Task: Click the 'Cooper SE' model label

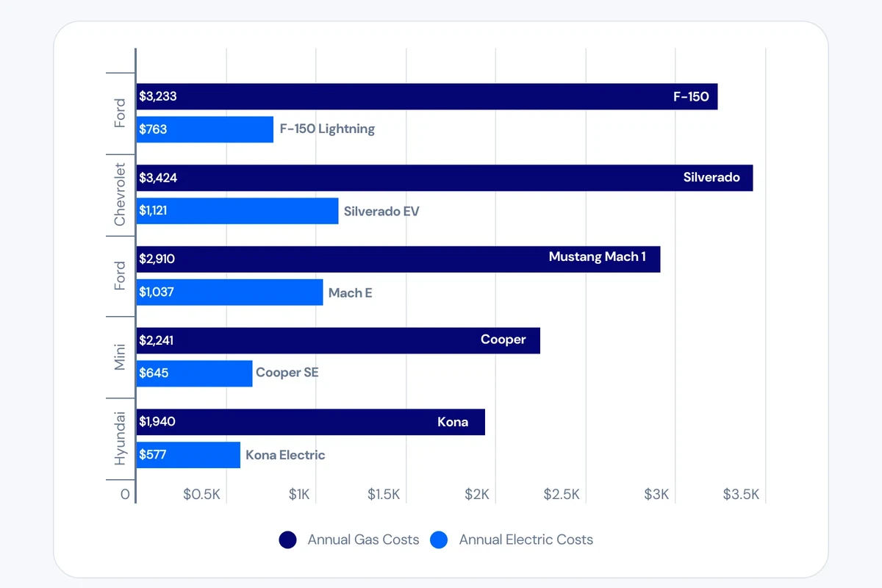Action: [287, 373]
